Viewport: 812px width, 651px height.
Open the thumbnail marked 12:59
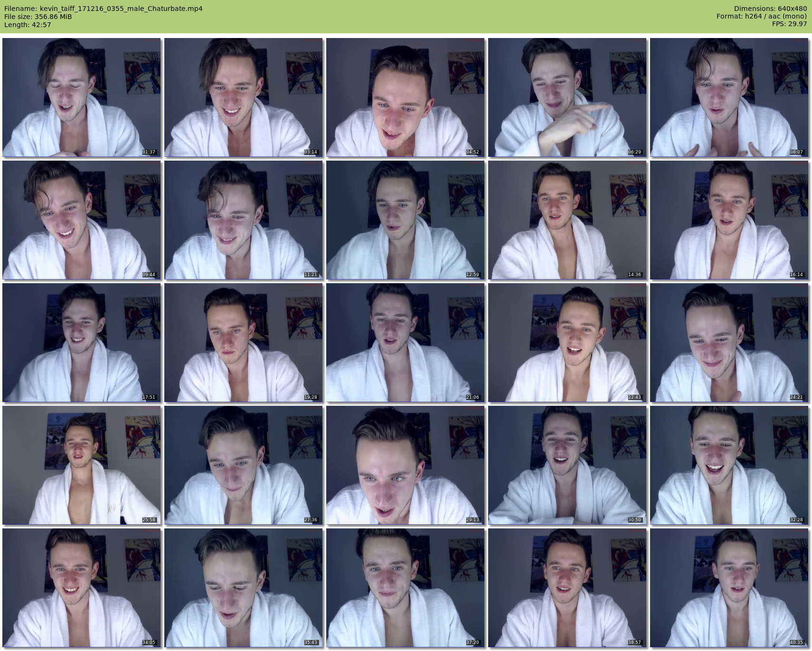405,220
